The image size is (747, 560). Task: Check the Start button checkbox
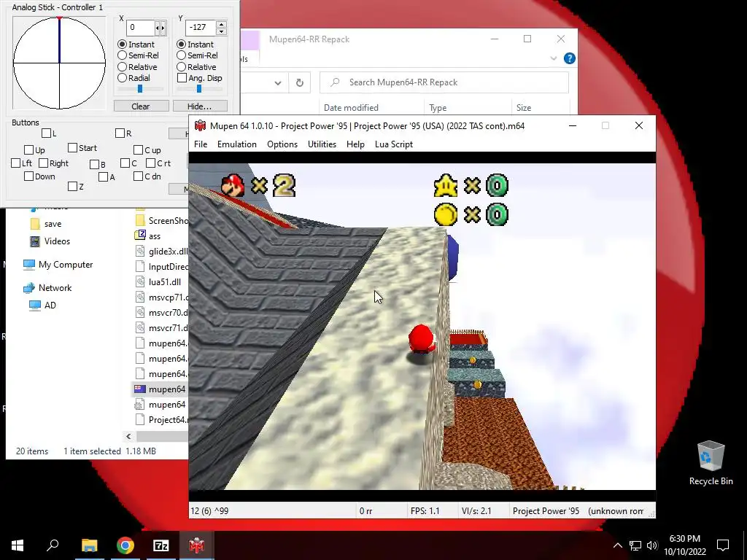72,147
